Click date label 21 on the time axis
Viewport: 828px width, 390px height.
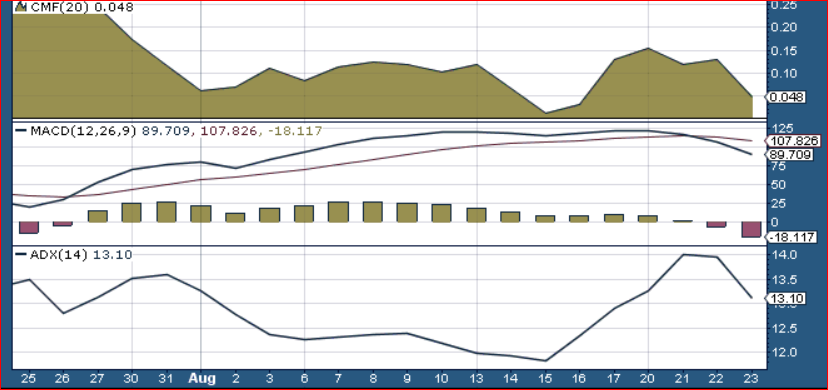pyautogui.click(x=683, y=378)
